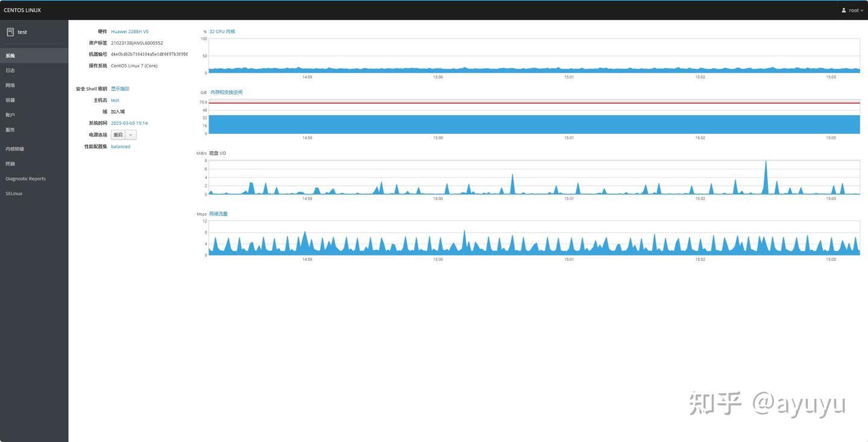The width and height of the screenshot is (868, 442).
Task: Open the 网络 network sidebar item
Action: (x=10, y=86)
